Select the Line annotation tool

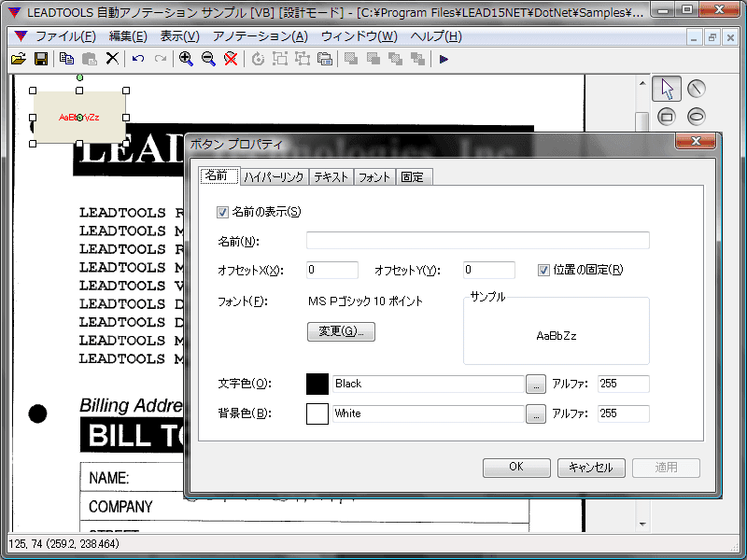pos(696,89)
